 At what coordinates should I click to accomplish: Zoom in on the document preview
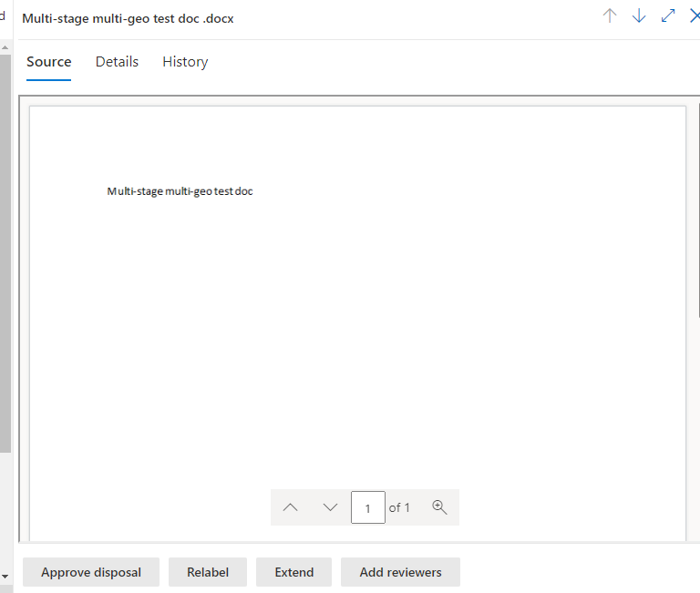pyautogui.click(x=439, y=507)
